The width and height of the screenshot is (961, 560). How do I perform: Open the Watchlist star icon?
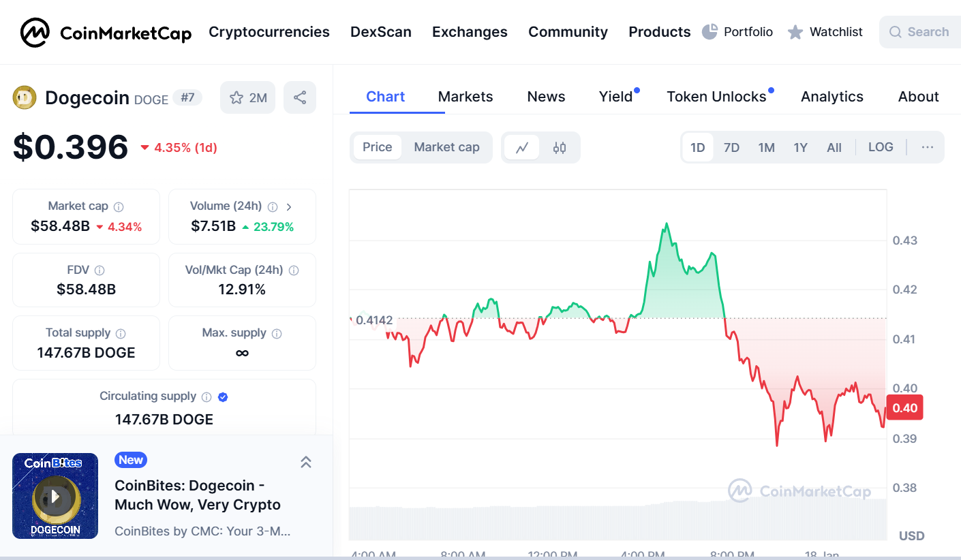(x=795, y=32)
